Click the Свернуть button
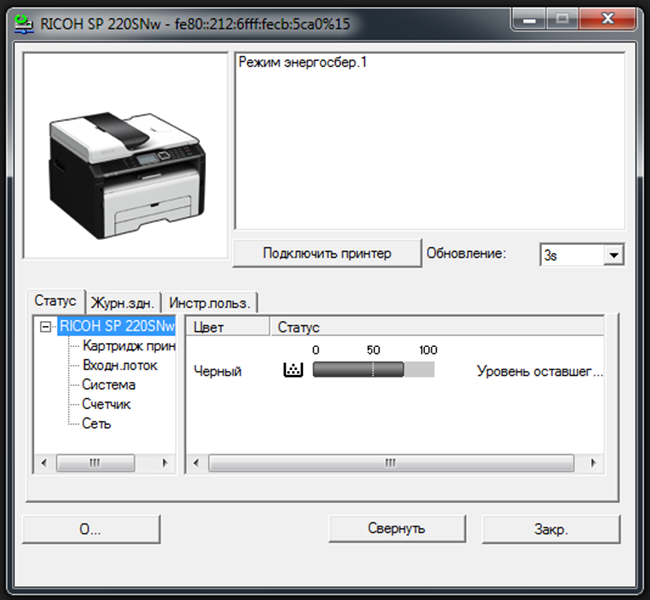This screenshot has width=650, height=600. [397, 529]
